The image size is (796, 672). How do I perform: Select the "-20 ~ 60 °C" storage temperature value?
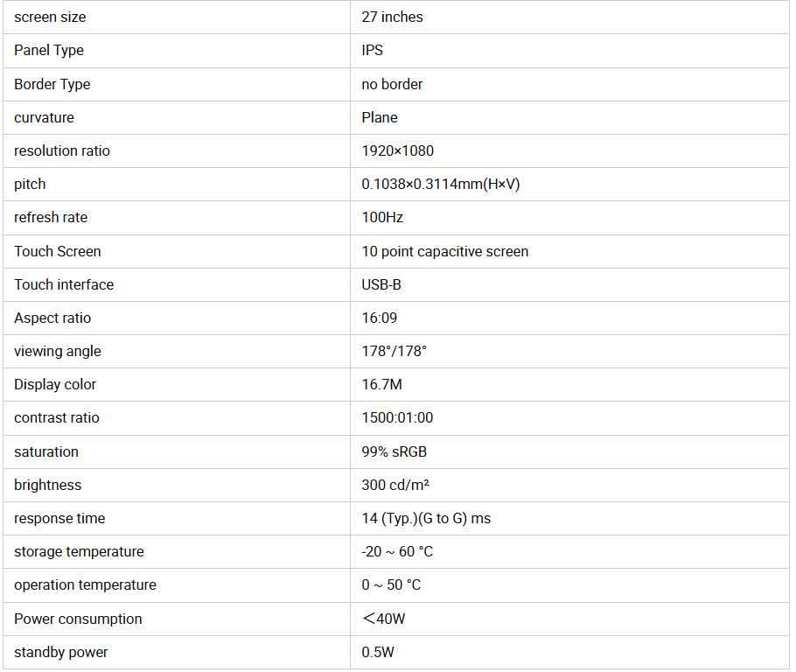point(397,551)
